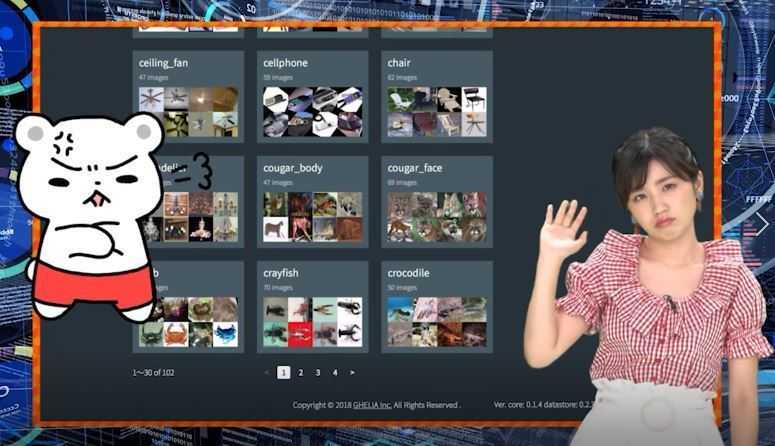Select the cellphone title text
Viewport: 775px width, 446px height.
point(285,63)
